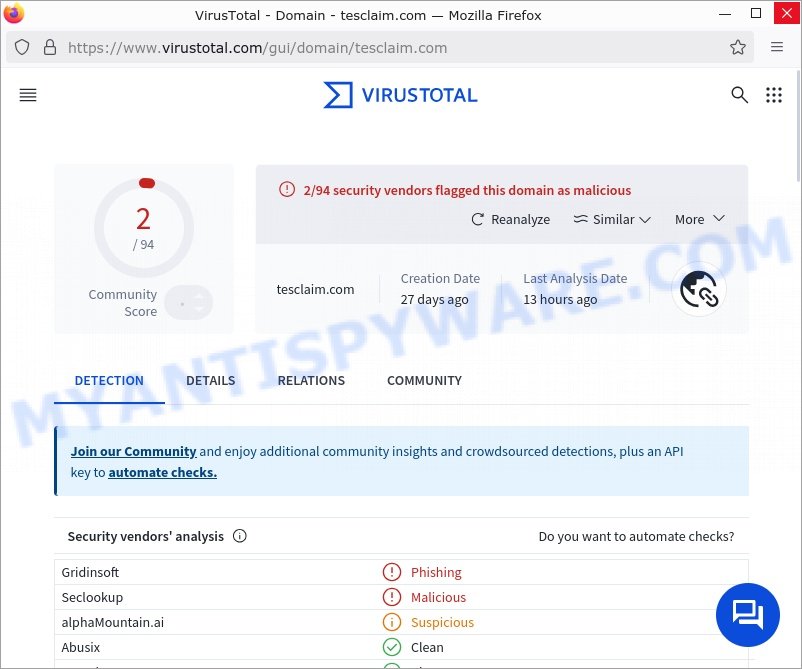Click the Malicious verdict text

438,597
